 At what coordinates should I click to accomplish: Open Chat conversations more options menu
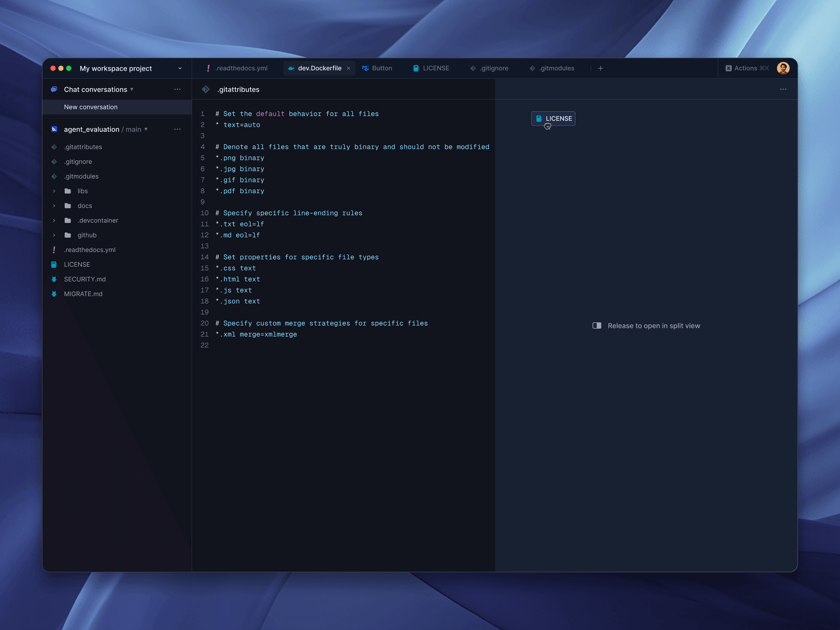pos(177,89)
